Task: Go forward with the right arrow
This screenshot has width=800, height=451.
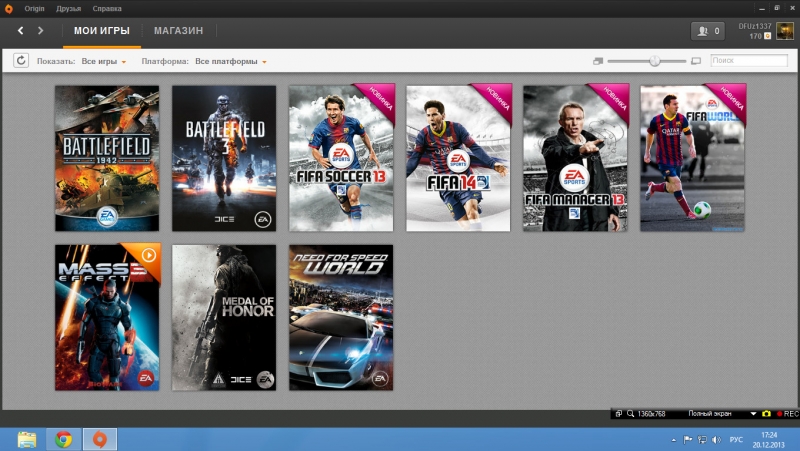Action: coord(41,31)
